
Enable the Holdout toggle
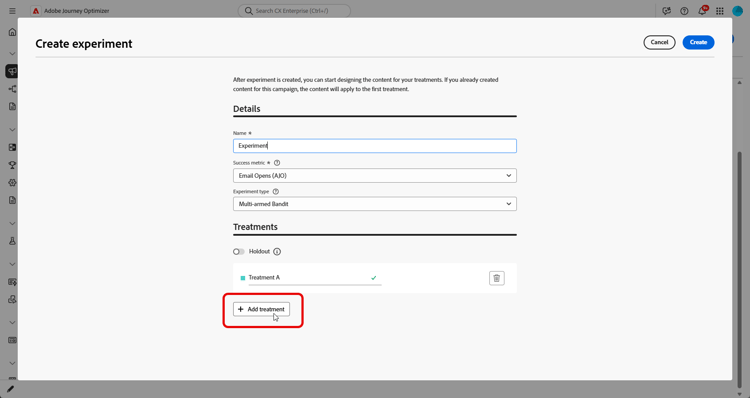pos(239,252)
